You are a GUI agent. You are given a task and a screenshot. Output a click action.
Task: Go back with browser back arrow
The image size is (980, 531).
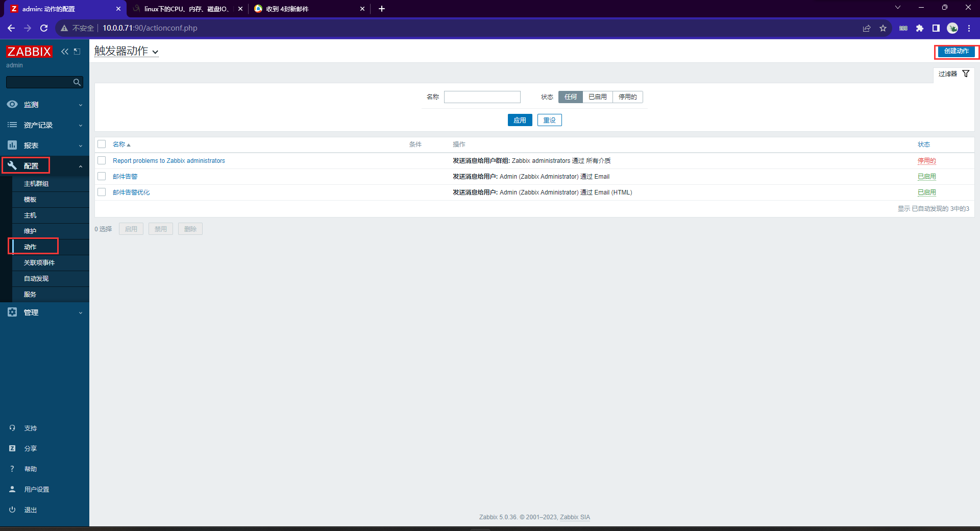point(11,28)
